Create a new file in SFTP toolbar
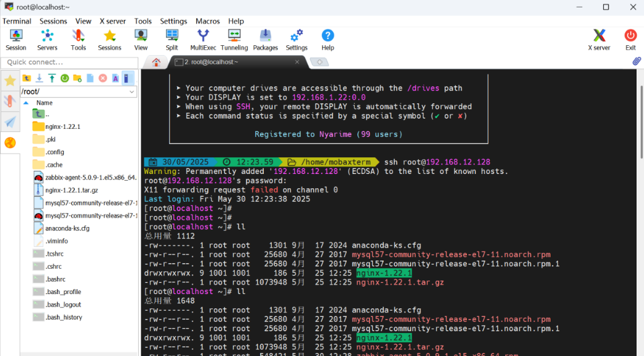 90,78
